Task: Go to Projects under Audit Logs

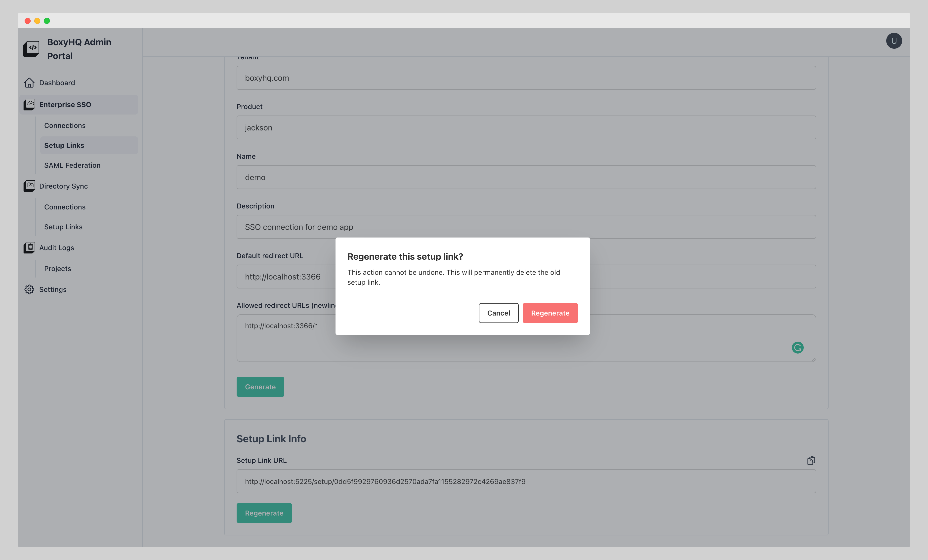Action: click(58, 269)
